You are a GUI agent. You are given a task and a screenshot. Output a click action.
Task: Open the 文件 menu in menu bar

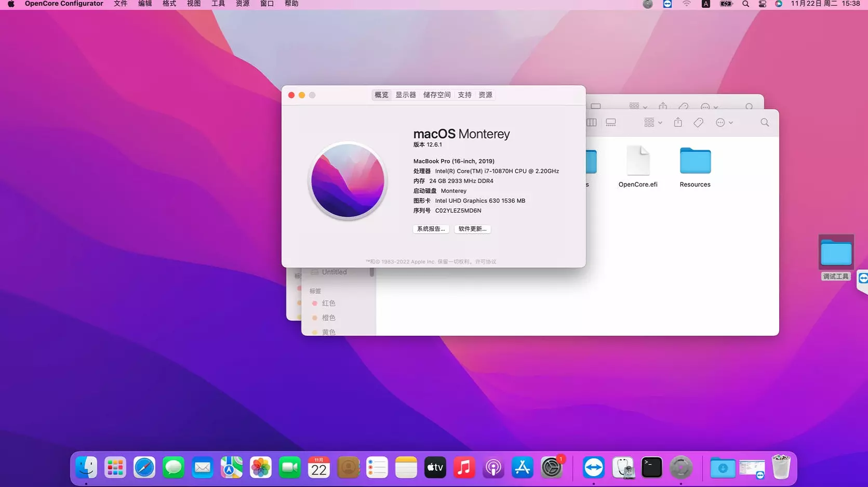click(x=121, y=4)
